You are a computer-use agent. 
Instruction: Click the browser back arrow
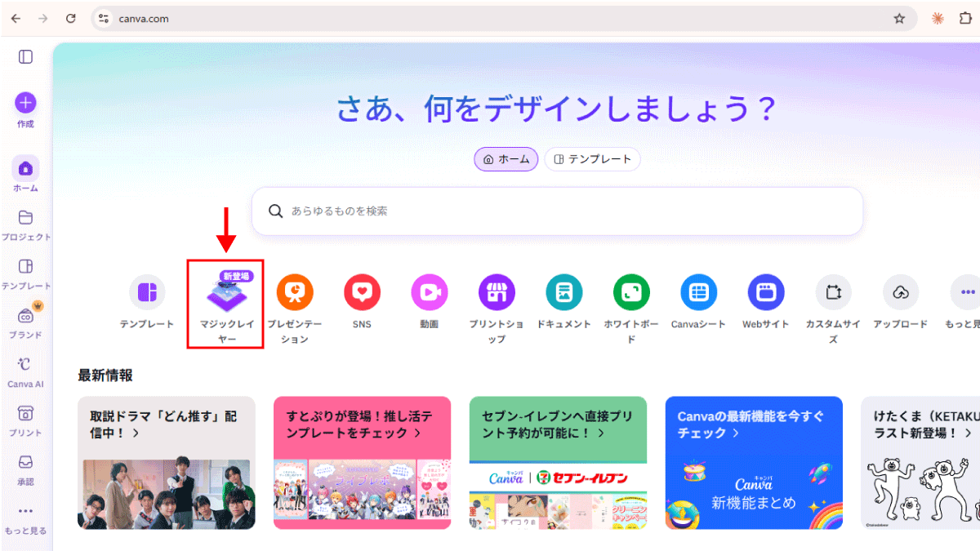click(16, 18)
